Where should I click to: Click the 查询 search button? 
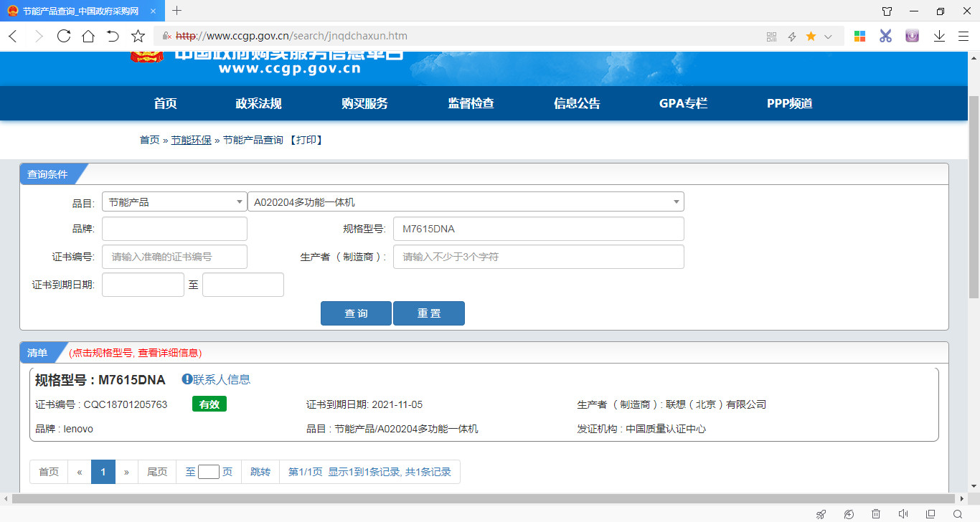point(356,313)
